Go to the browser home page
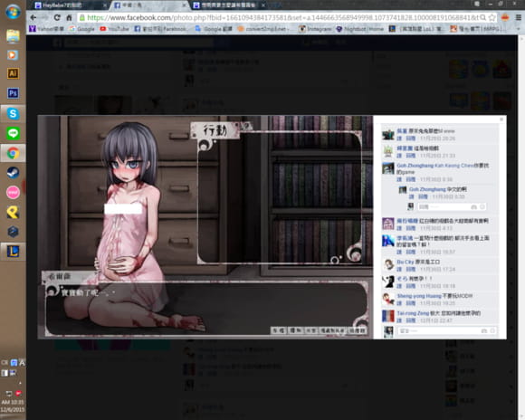Screen dimensions: 525x420 coord(69,18)
